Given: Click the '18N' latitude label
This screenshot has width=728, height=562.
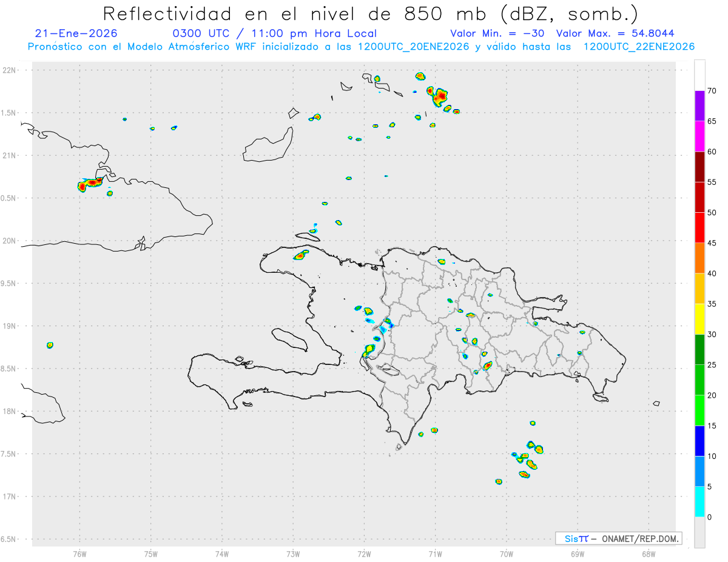Looking at the screenshot, I should tap(10, 411).
